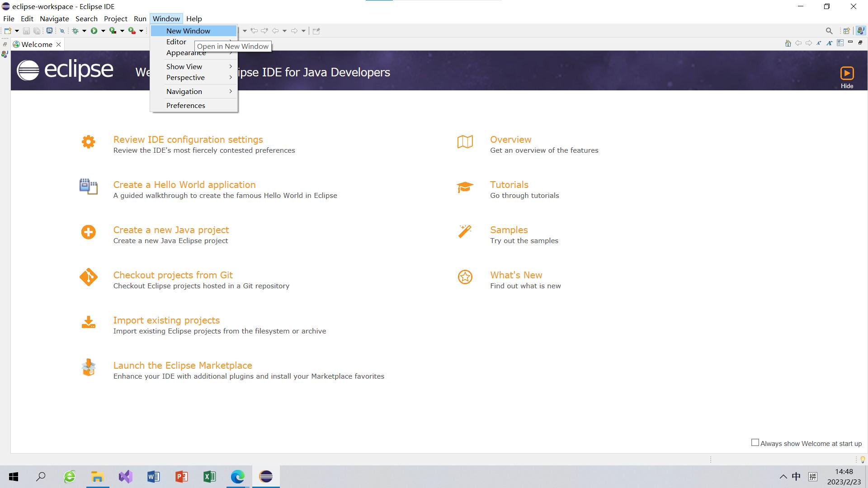Screen dimensions: 868x488
Task: Open the File menu
Action: (9, 19)
